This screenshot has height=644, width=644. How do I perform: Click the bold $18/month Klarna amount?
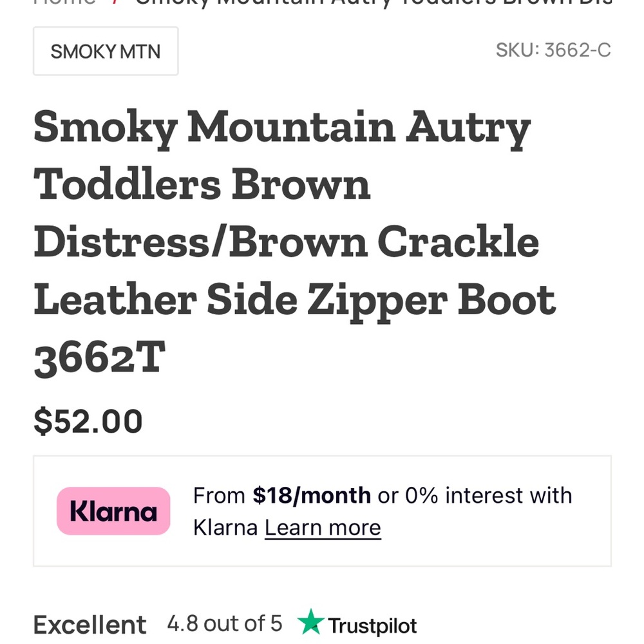(x=312, y=495)
